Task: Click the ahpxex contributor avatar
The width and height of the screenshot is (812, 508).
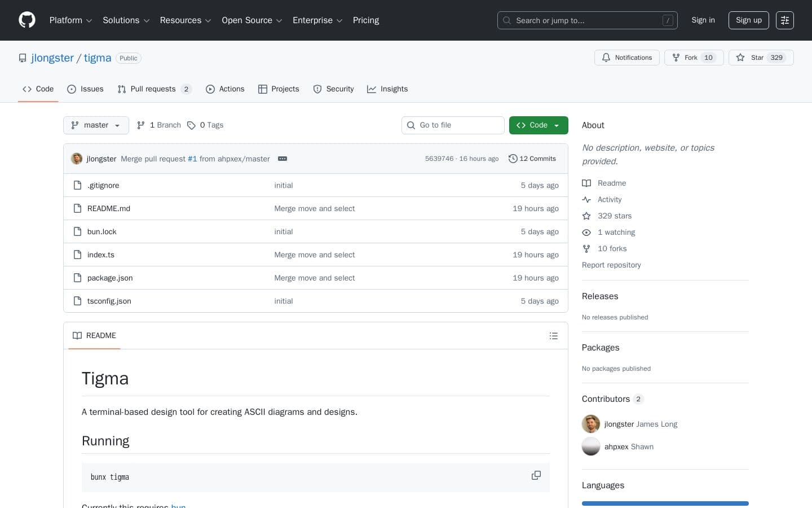Action: pos(591,446)
